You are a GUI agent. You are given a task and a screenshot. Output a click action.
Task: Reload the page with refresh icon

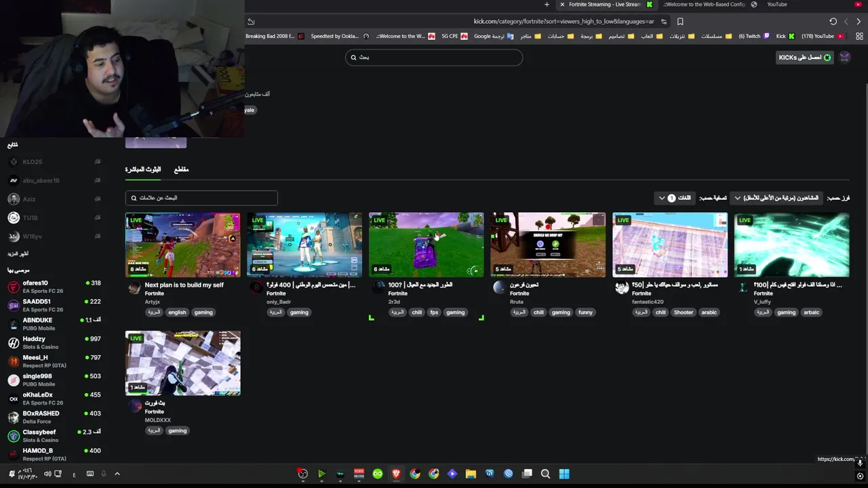(833, 22)
